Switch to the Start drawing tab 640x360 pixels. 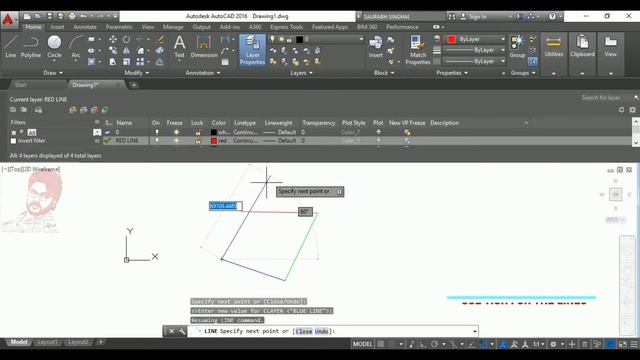(x=20, y=85)
